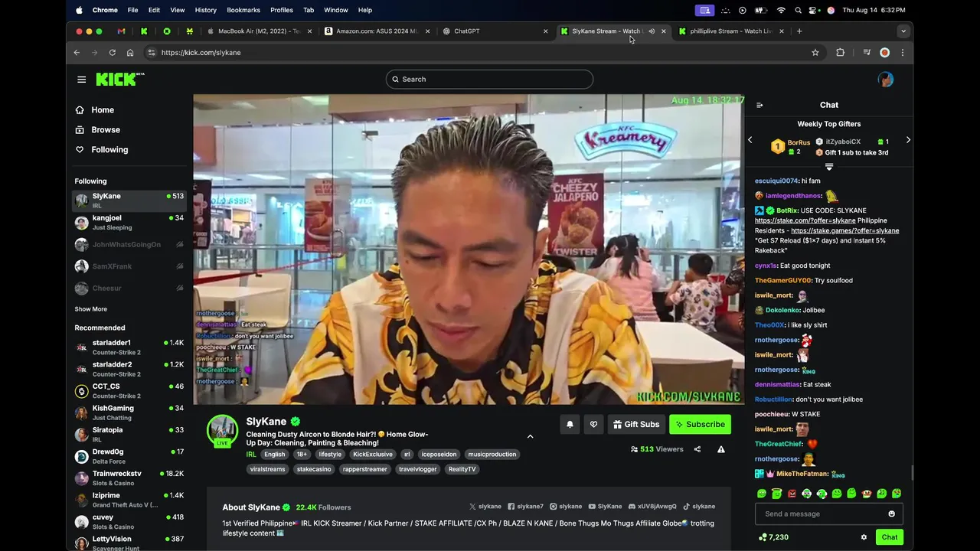Open SlyKane's Facebook link slykane7

click(525, 507)
